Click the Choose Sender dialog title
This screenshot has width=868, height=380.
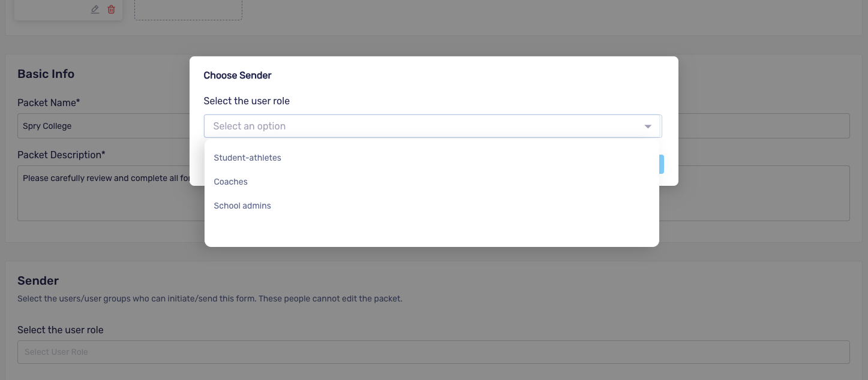(x=238, y=76)
